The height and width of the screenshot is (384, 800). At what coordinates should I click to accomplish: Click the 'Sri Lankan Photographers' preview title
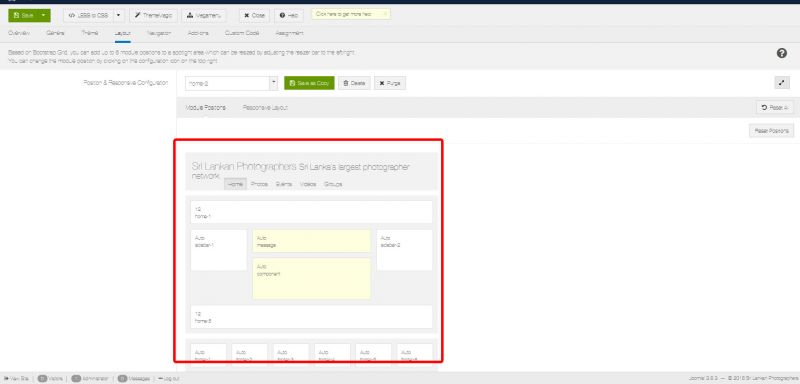244,167
